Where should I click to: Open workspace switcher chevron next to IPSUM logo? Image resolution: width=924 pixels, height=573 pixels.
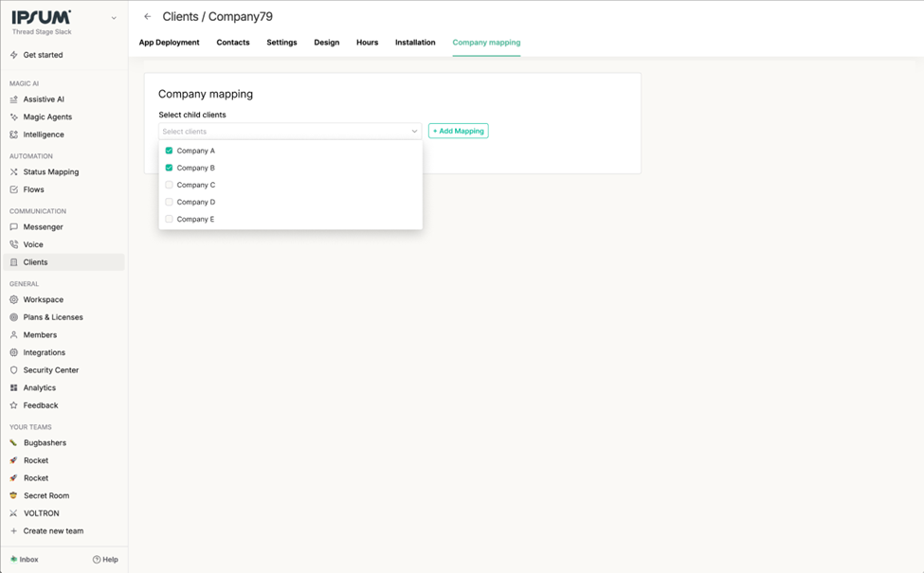pyautogui.click(x=114, y=18)
